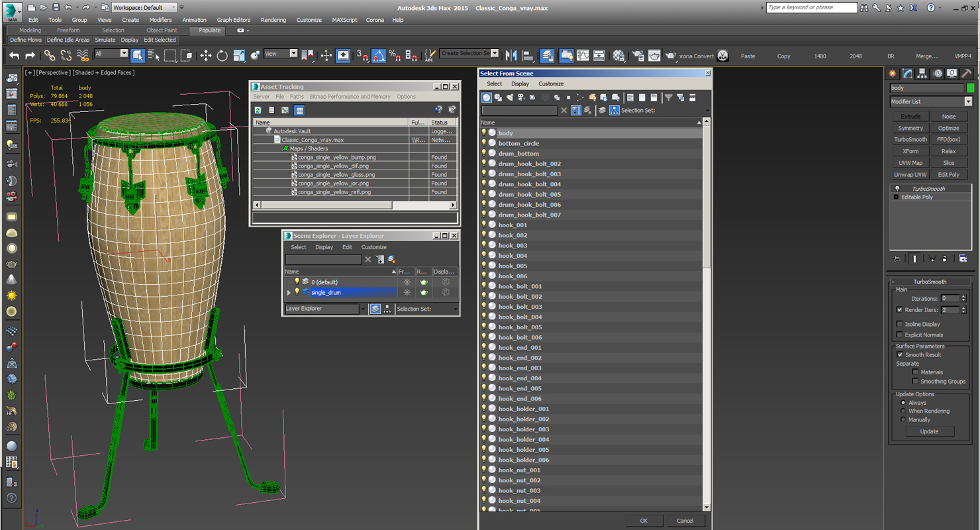Choose the Select and Rotate tool

coord(222,56)
